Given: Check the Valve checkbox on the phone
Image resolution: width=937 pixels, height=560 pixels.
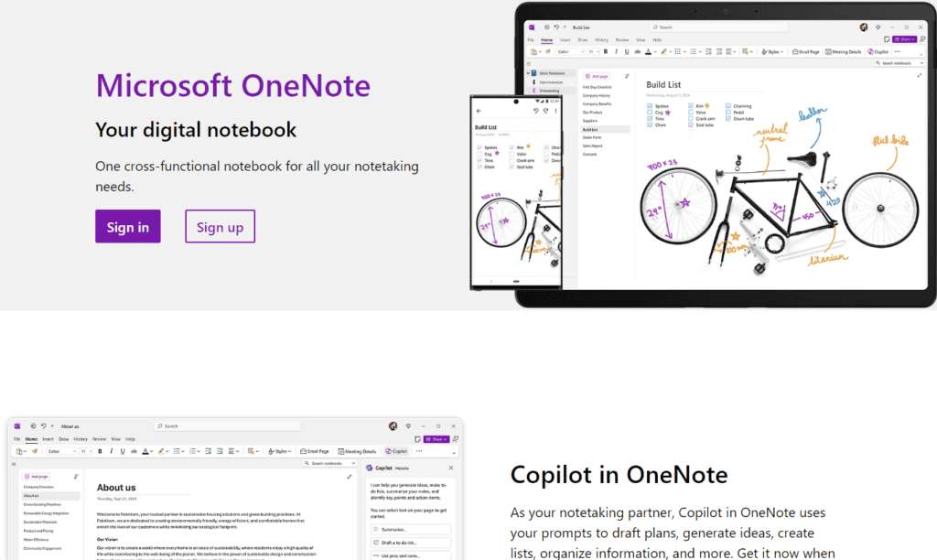Looking at the screenshot, I should click(x=512, y=154).
